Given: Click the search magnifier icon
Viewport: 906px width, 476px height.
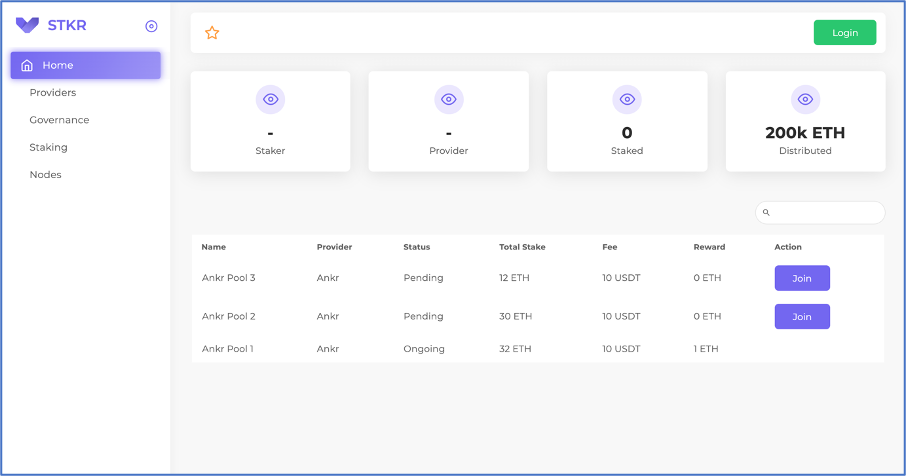Looking at the screenshot, I should (x=766, y=213).
